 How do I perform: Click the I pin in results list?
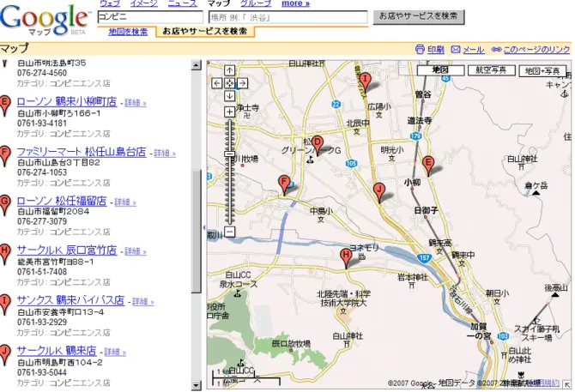click(4, 305)
